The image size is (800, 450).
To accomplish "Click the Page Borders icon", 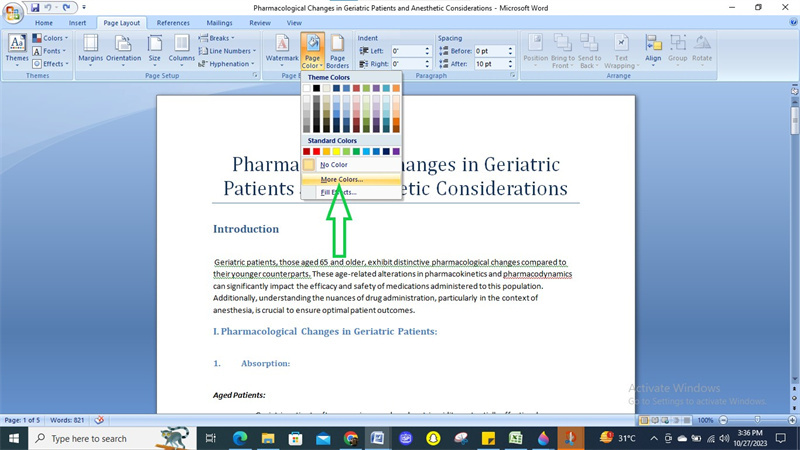I will click(x=338, y=48).
